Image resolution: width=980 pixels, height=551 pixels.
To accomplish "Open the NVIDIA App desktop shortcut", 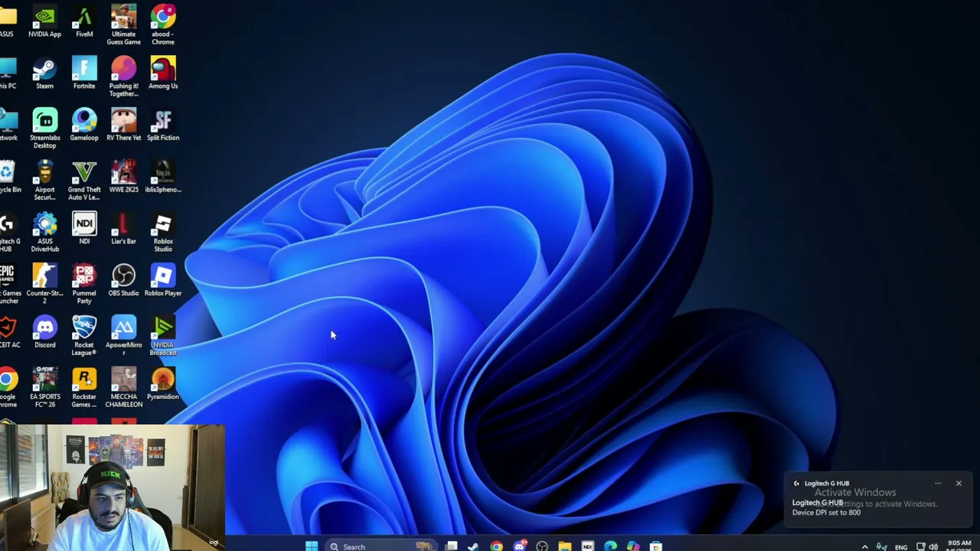I will click(x=44, y=22).
